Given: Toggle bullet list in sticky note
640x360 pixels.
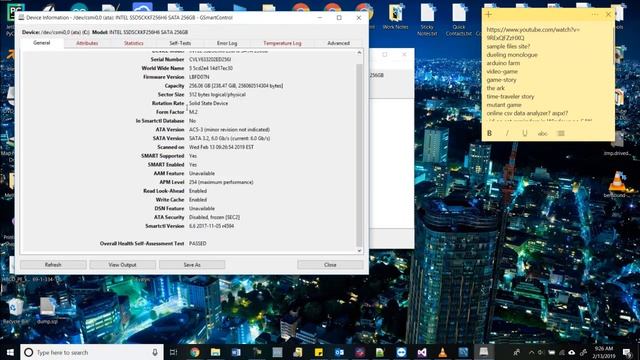Looking at the screenshot, I should [561, 133].
